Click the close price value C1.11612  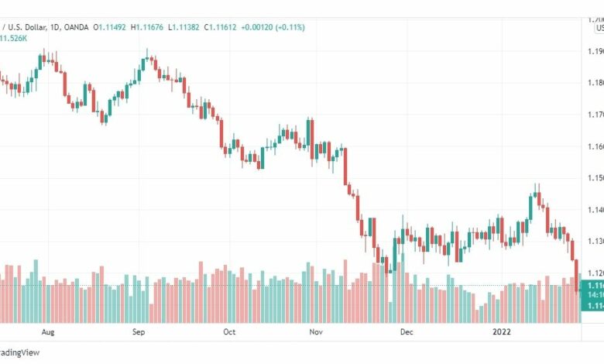220,27
